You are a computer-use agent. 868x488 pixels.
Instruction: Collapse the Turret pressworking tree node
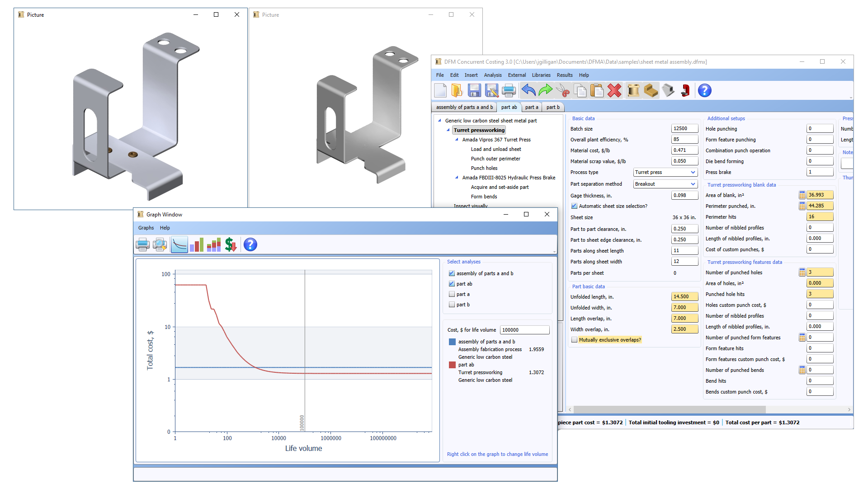(x=448, y=130)
